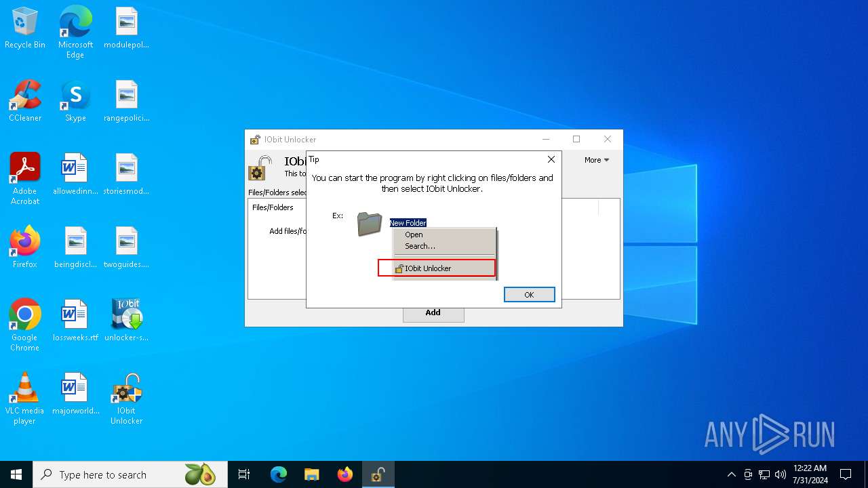Select lossweeks.rtf document icon
The width and height of the screenshot is (868, 488).
coord(75,321)
